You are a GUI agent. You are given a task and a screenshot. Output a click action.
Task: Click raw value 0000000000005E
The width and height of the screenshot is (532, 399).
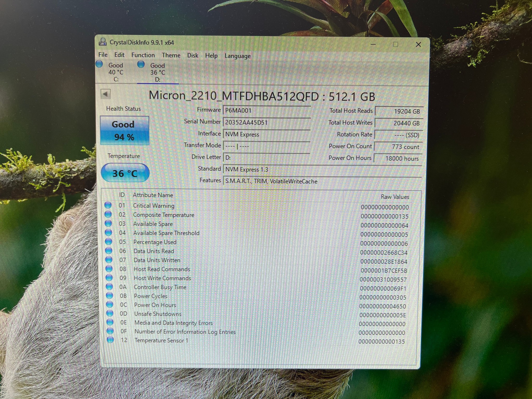[382, 315]
